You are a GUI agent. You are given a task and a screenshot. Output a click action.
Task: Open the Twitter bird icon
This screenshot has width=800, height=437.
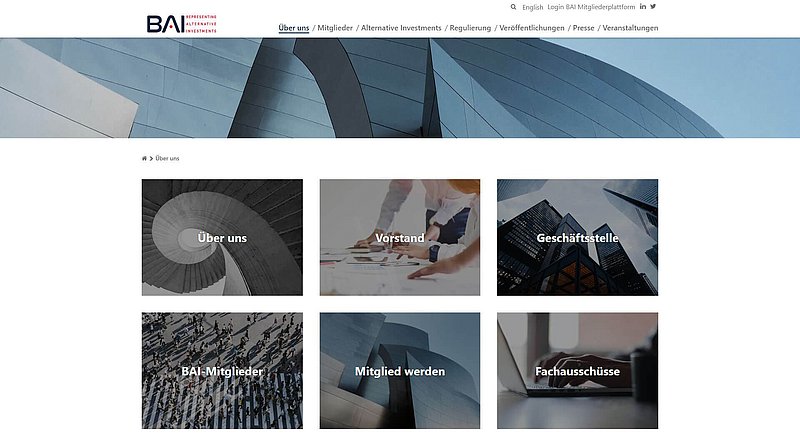pos(653,7)
